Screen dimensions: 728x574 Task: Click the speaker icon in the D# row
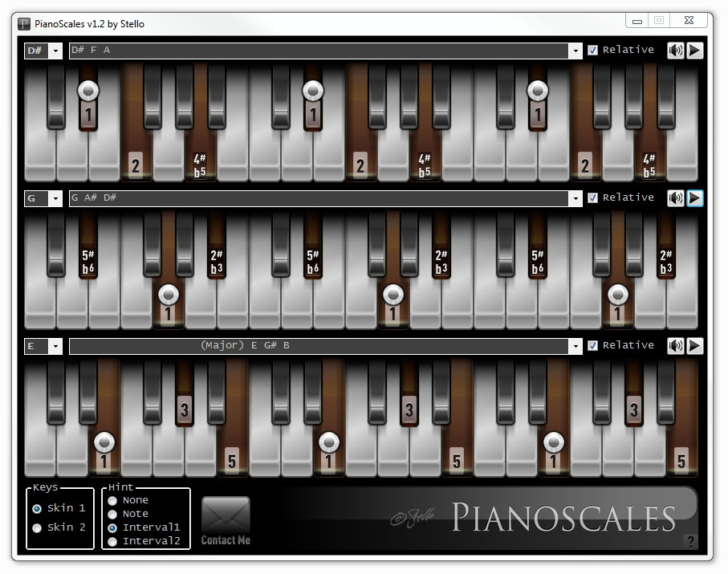point(676,50)
